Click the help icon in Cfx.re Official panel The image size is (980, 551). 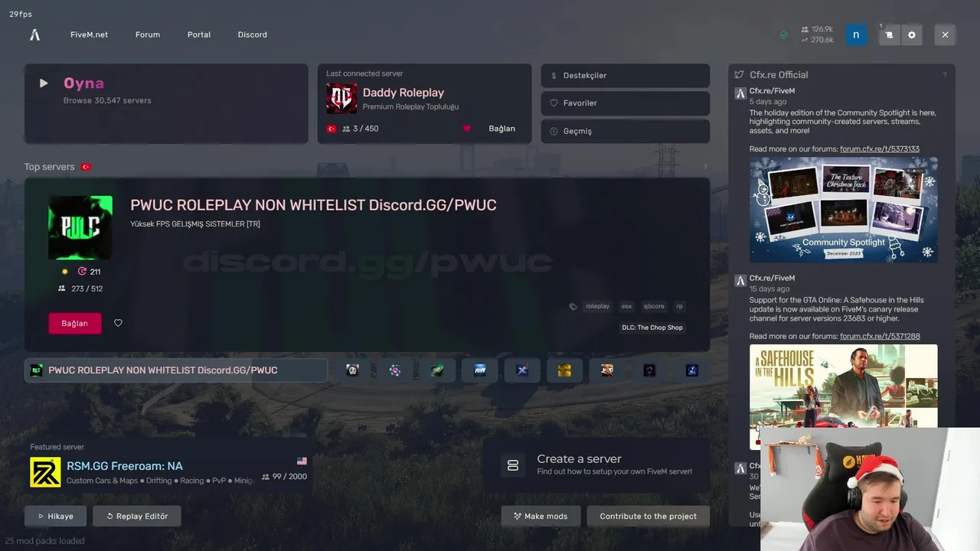point(945,75)
